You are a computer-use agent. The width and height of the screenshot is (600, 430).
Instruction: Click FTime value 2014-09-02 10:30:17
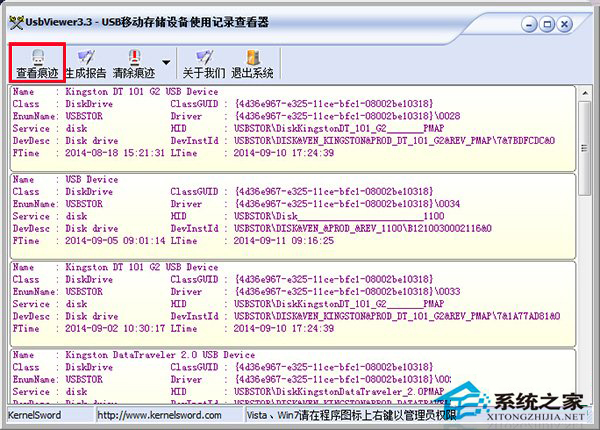115,328
